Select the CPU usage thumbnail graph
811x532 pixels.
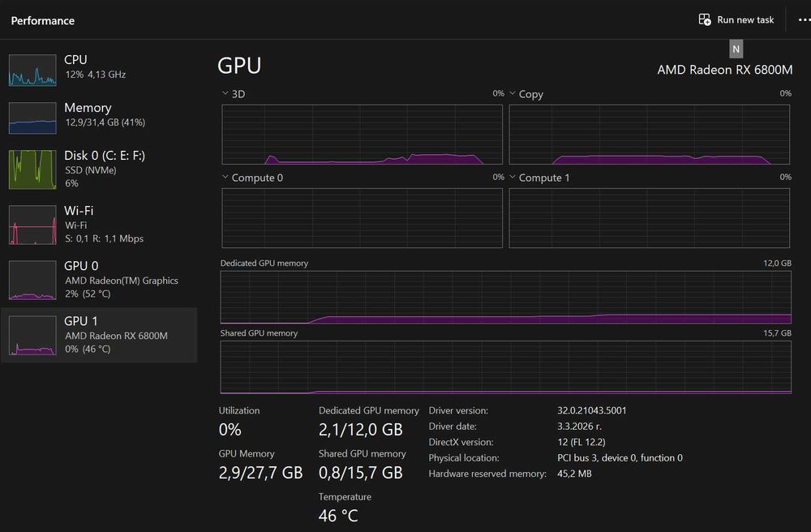[x=32, y=71]
